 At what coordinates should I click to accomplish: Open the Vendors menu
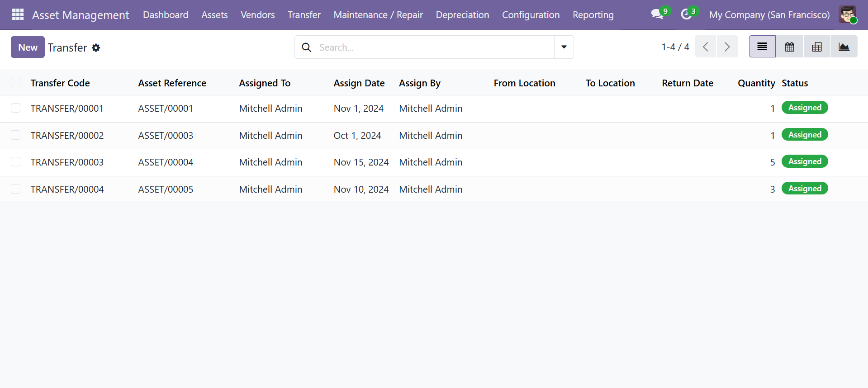[258, 15]
